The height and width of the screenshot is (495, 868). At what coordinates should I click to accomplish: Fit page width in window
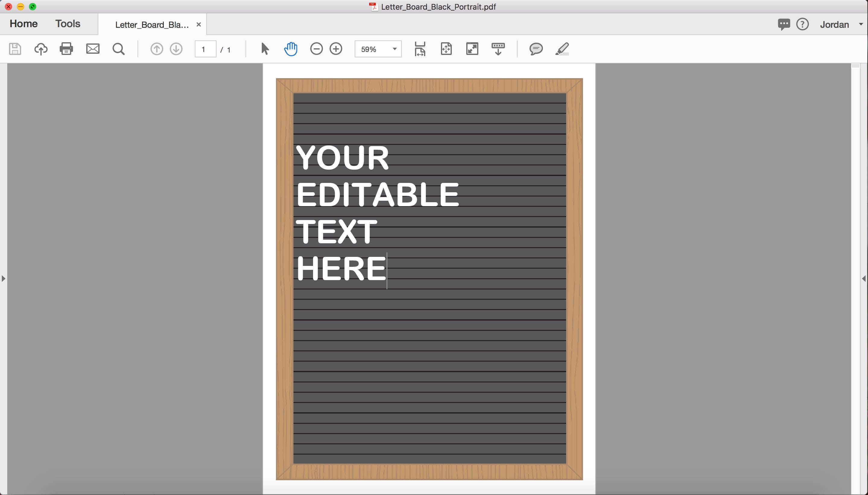click(x=420, y=49)
